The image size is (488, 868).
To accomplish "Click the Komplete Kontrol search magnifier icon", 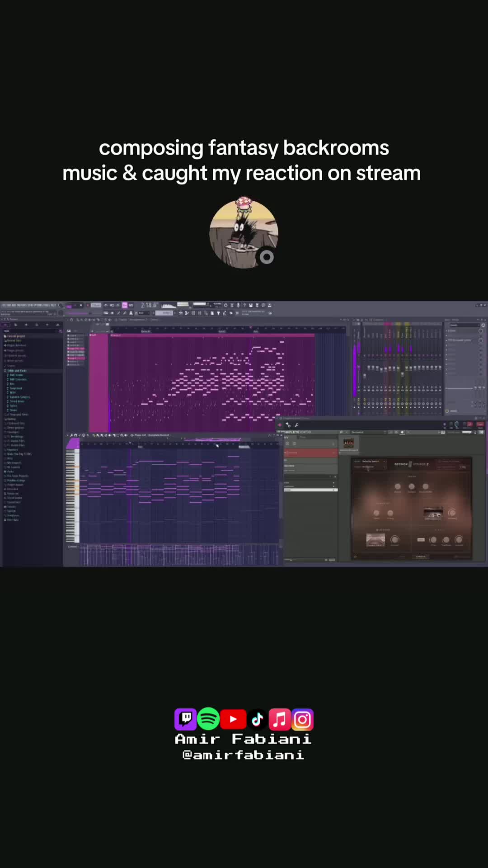I will tap(341, 432).
